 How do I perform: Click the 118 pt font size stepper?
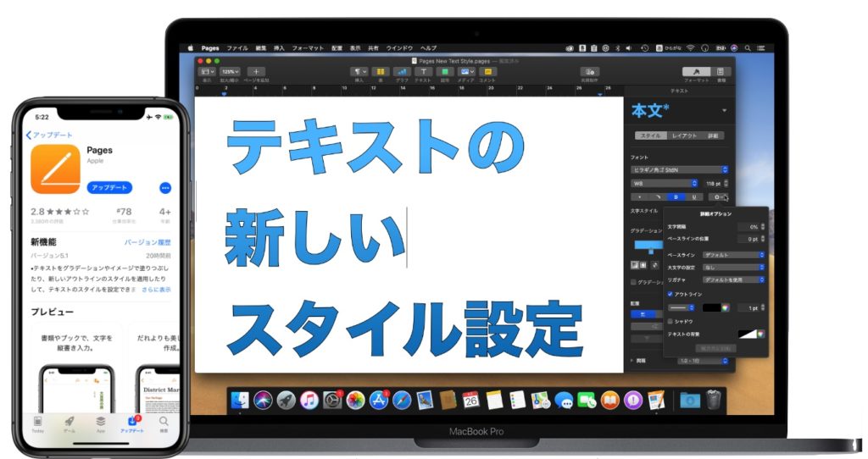726,184
